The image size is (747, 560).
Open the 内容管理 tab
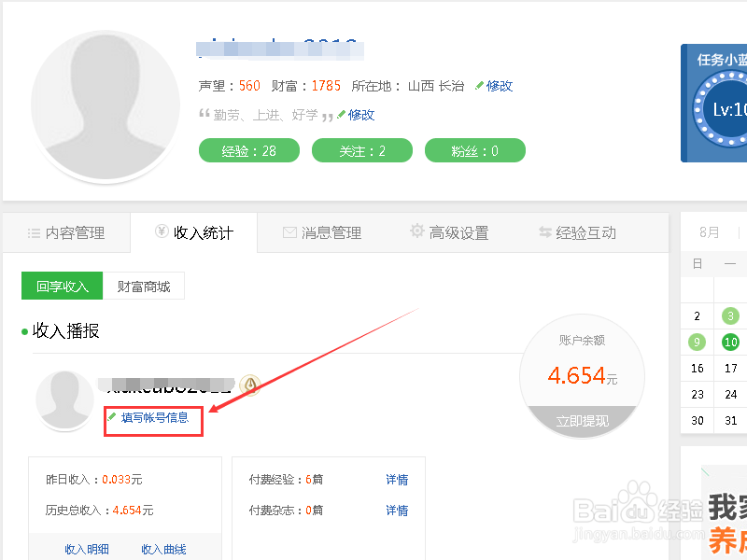[66, 232]
